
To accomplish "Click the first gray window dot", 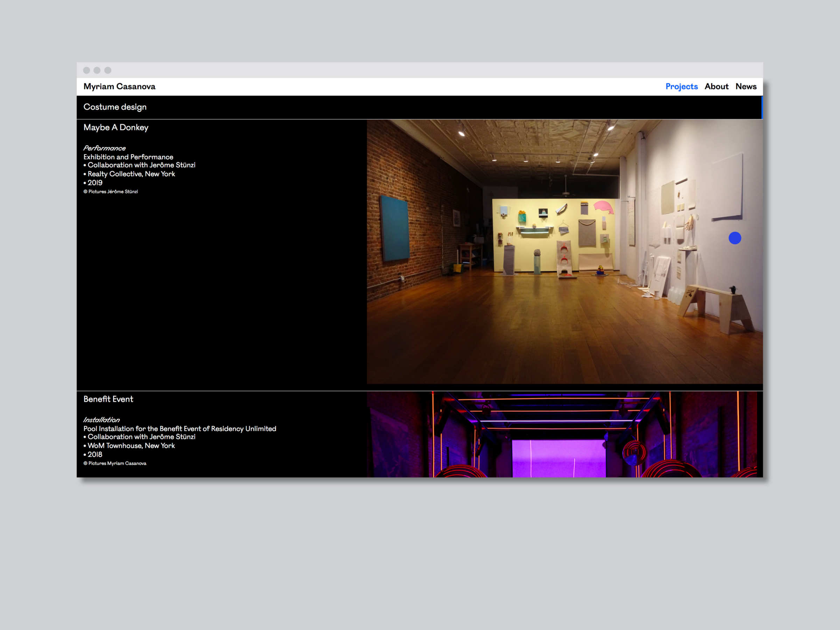I will [86, 70].
